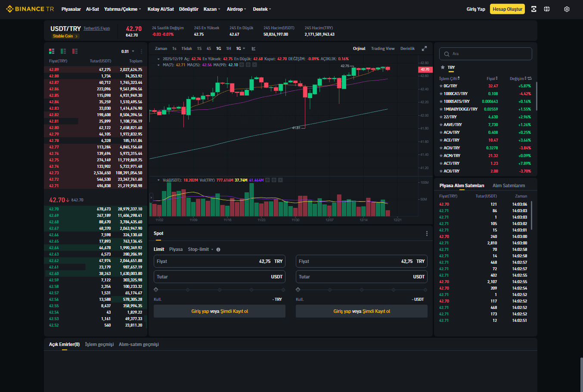The height and width of the screenshot is (392, 583).
Task: Sort markets by Değişim column
Action: 518,79
